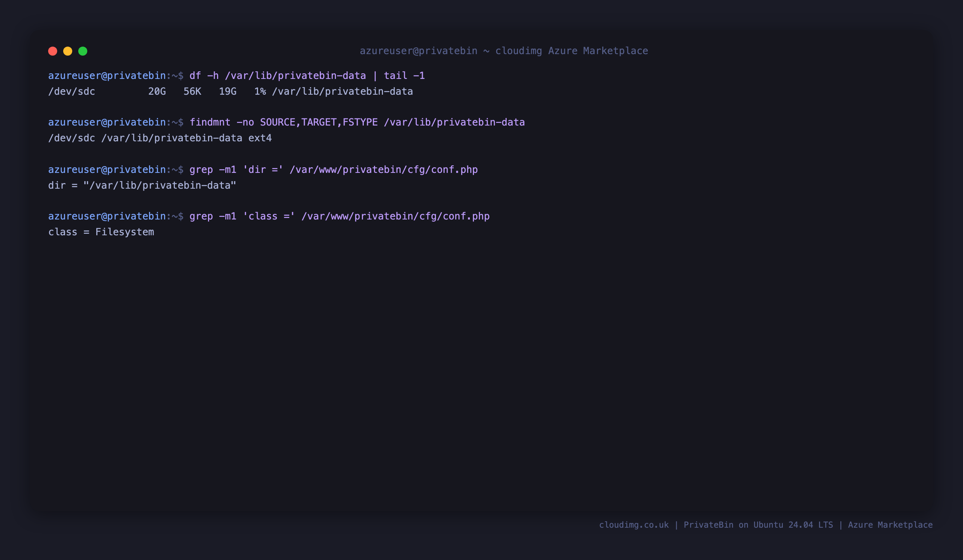
Task: Click the footer text 'cloudimg.co.uk | PrivateBin on Ubuntu 24.04 LTS'
Action: point(716,525)
